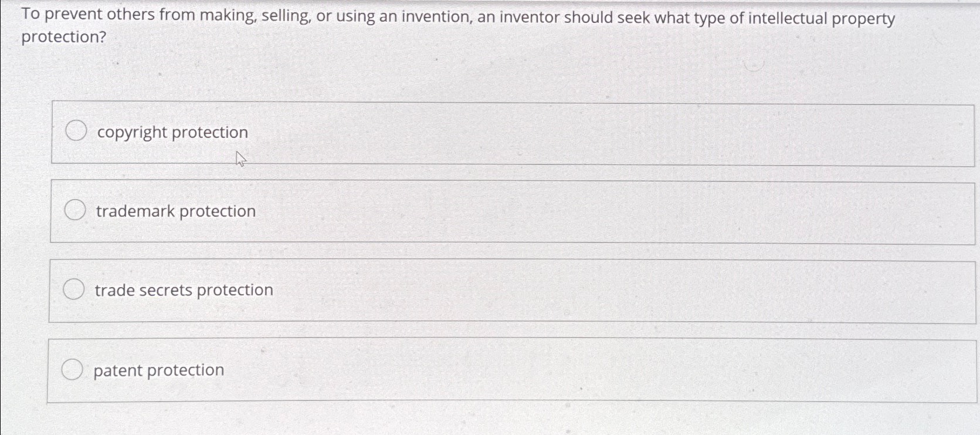This screenshot has height=435, width=980.
Task: Select the patent protection radio button
Action: pyautogui.click(x=73, y=369)
